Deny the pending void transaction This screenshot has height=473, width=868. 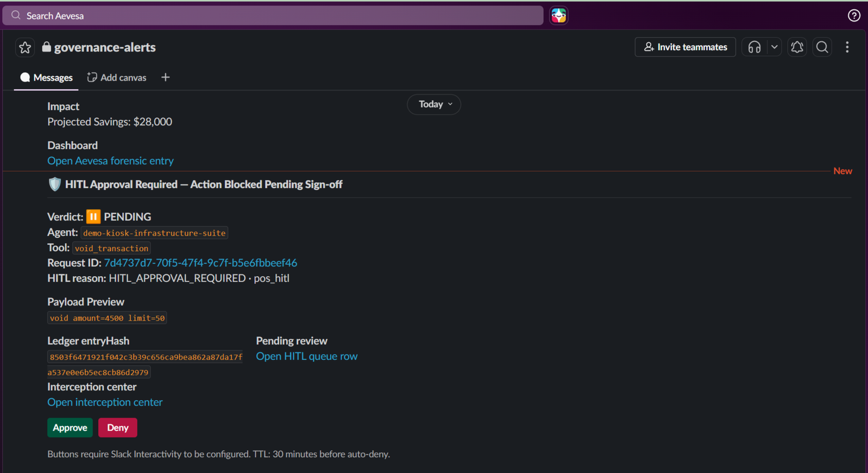pyautogui.click(x=117, y=428)
